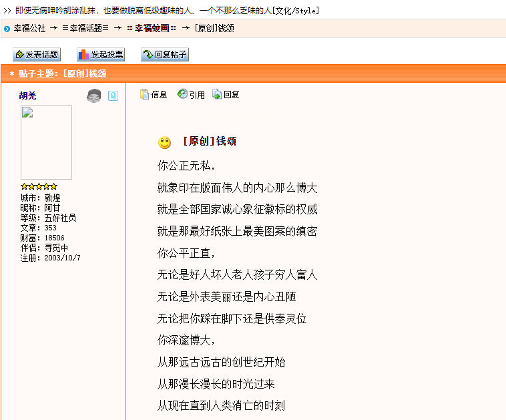Click the line 无论把你踩在脚下还是供奉灵位
506x420 pixels.
pos(232,319)
